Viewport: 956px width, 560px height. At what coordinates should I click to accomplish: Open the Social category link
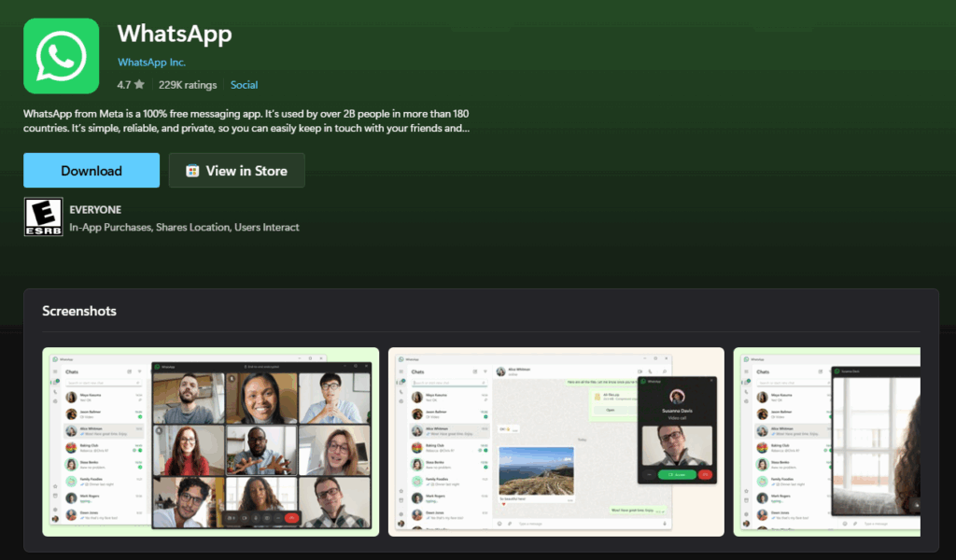(244, 85)
